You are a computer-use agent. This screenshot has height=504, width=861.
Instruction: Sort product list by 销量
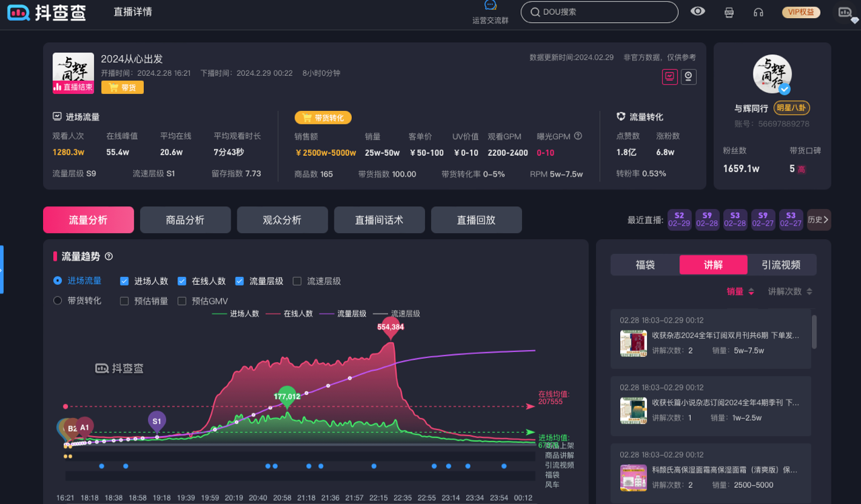tap(740, 292)
